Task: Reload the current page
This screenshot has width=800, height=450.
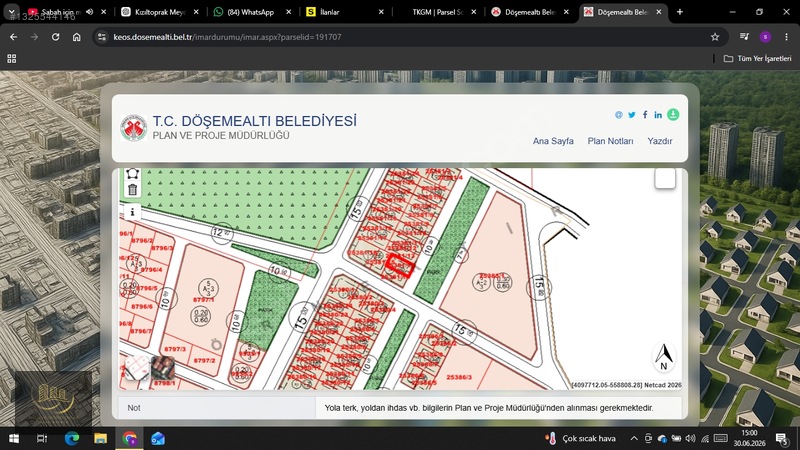Action: click(56, 37)
